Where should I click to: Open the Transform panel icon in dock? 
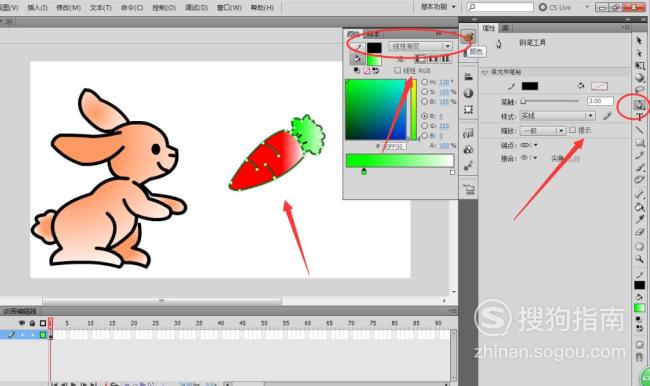[468, 109]
